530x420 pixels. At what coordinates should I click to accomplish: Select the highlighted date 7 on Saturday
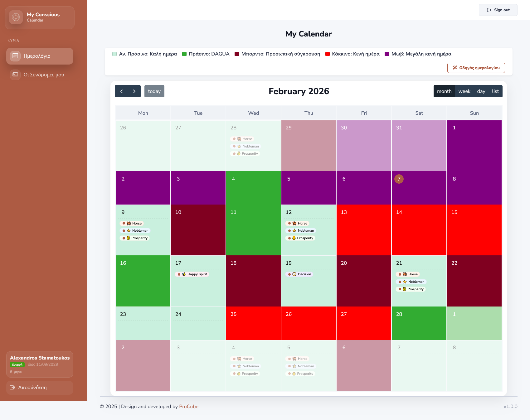point(399,179)
